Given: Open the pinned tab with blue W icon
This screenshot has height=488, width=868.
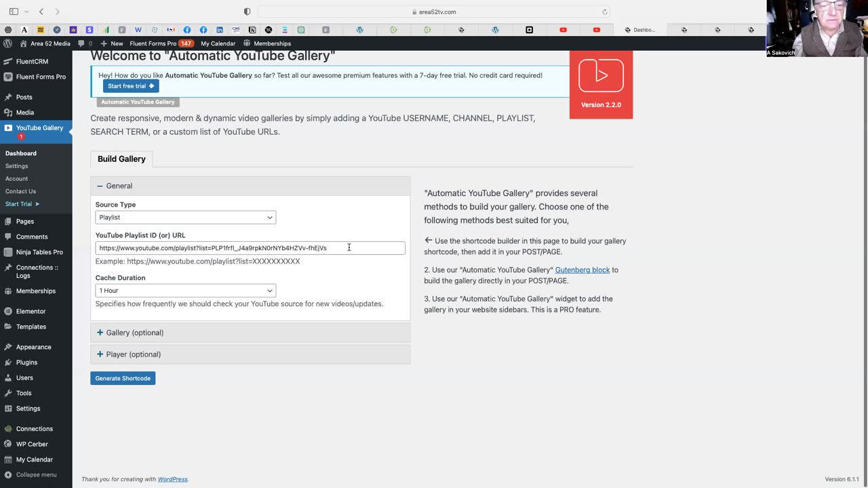Looking at the screenshot, I should coord(138,30).
